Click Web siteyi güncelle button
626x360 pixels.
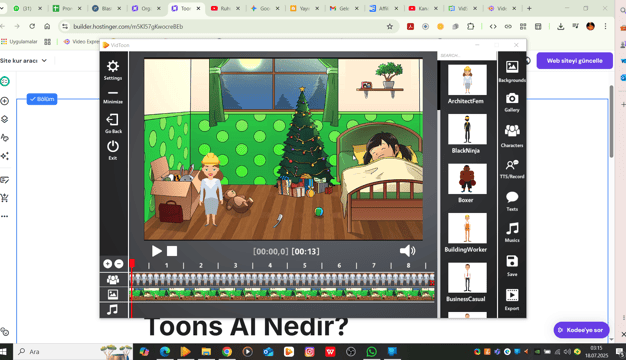[574, 61]
